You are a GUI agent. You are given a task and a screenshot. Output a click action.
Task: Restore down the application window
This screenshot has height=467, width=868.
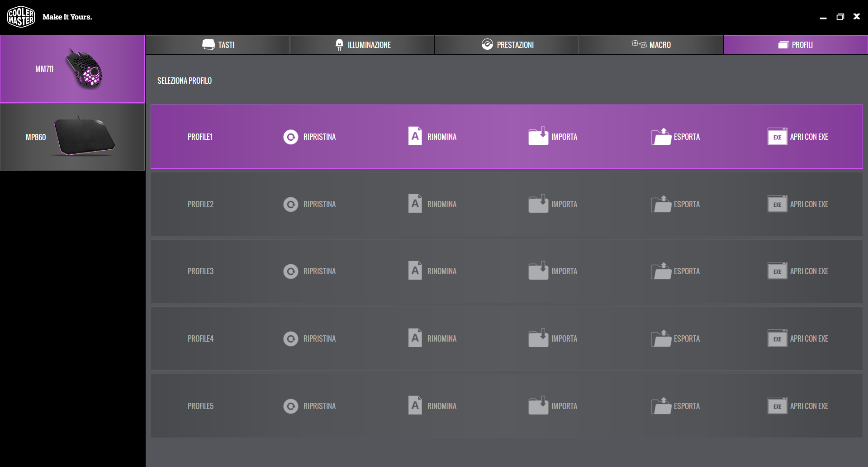click(x=840, y=17)
